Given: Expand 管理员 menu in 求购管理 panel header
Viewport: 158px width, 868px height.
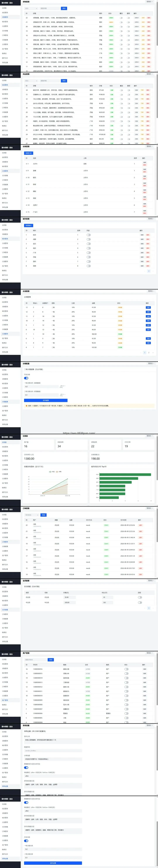Looking at the screenshot, I should [149, 2].
